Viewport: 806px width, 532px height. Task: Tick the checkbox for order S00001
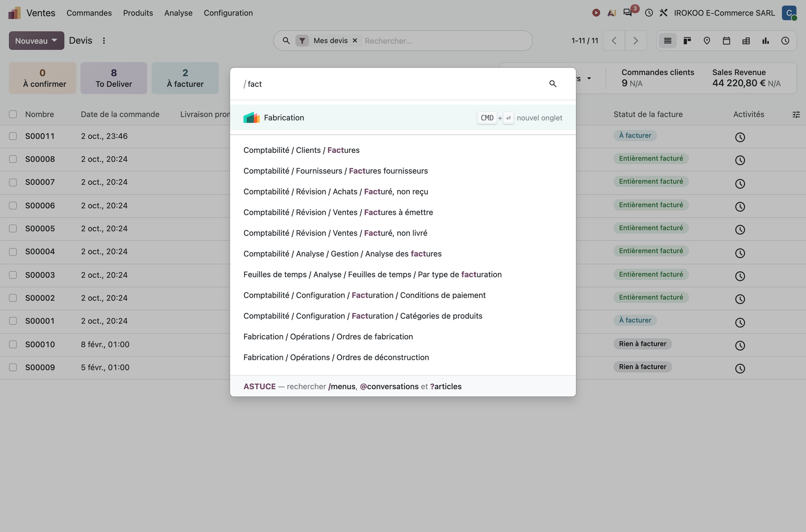(x=13, y=321)
